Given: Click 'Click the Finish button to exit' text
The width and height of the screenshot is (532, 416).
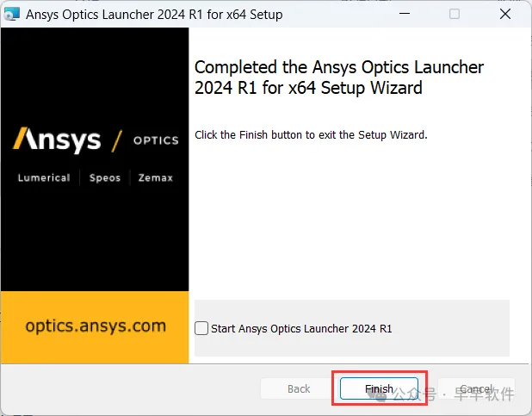Looking at the screenshot, I should pos(311,135).
